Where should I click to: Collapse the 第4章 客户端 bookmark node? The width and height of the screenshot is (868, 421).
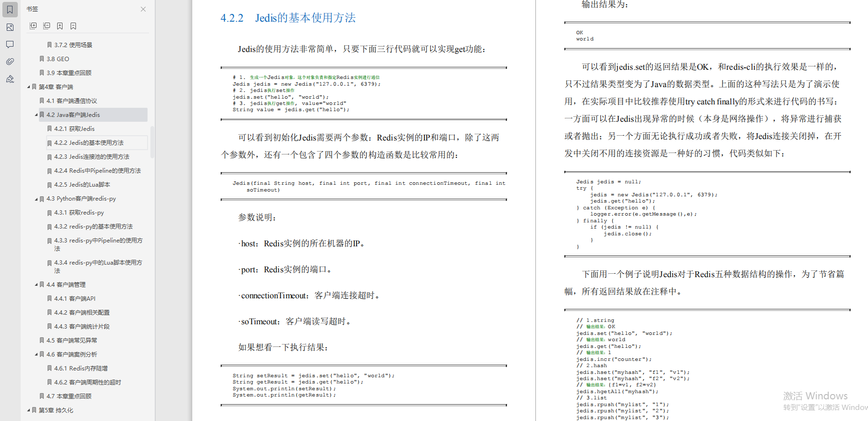coord(28,87)
